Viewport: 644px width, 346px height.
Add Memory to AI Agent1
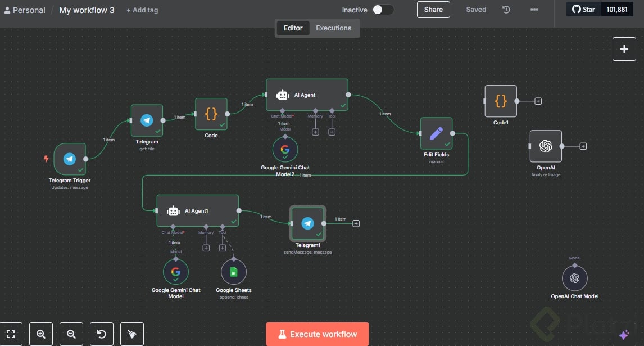pyautogui.click(x=206, y=248)
